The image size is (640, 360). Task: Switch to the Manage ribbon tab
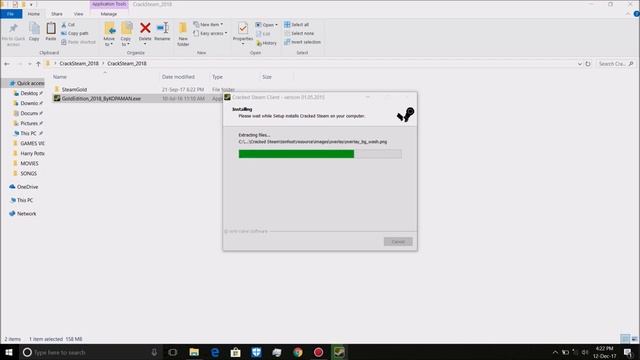pyautogui.click(x=109, y=14)
